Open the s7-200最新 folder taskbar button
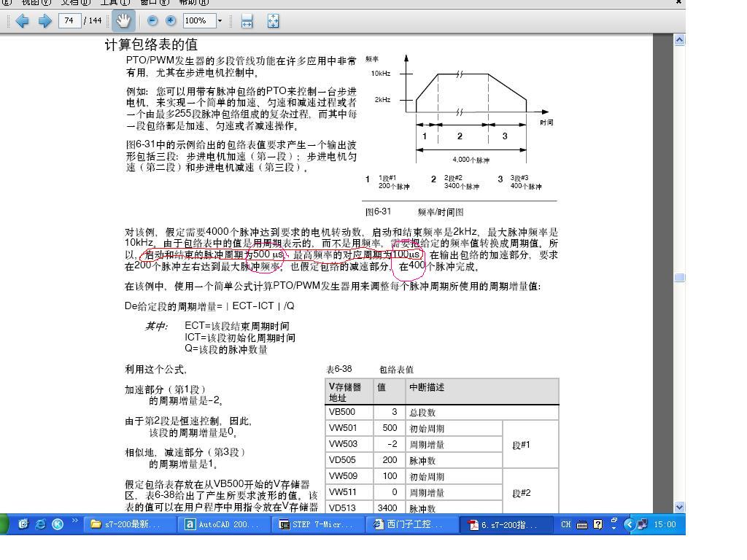This screenshot has width=747, height=560. (131, 524)
